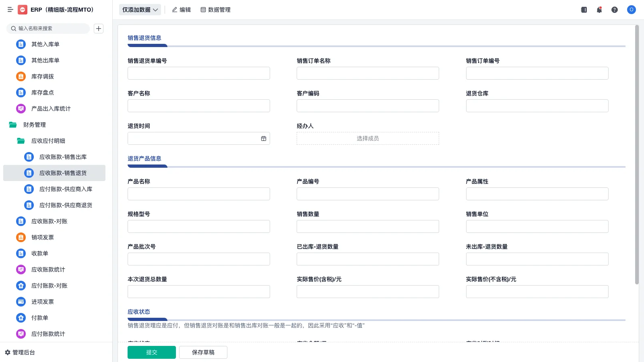Open 数据管理 from top menu
This screenshot has width=644, height=362.
click(216, 10)
